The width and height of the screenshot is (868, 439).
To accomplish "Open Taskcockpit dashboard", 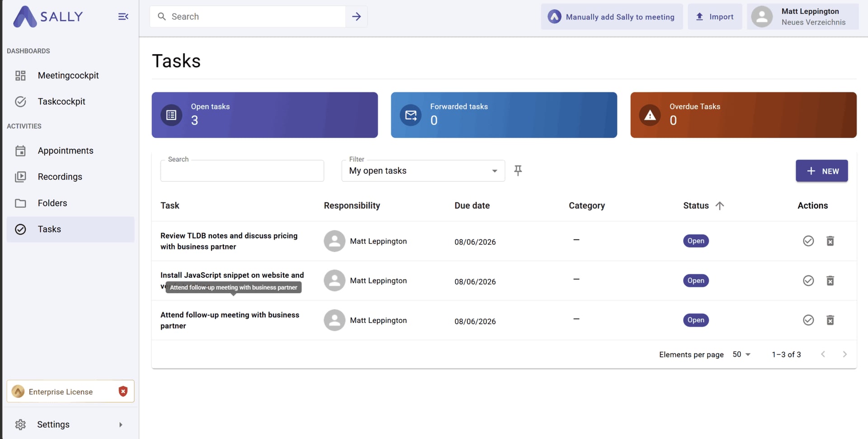I will [71, 102].
